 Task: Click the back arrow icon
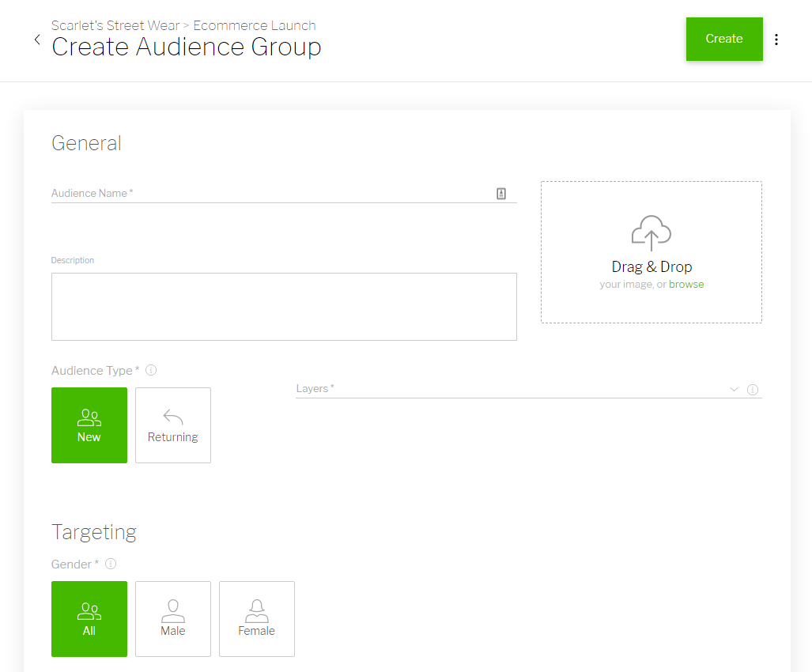(37, 40)
